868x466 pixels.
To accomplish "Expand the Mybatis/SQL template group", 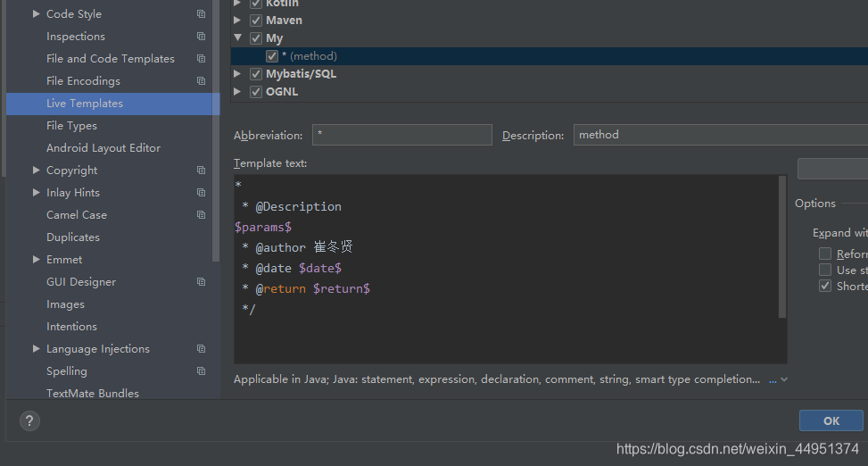I will tap(237, 74).
